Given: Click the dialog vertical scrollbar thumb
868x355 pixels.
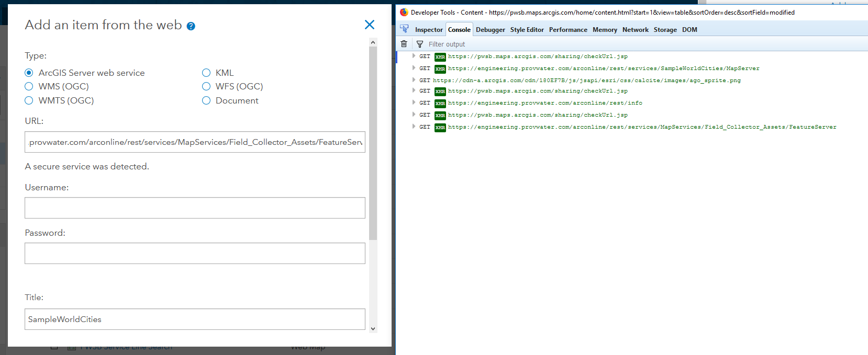Looking at the screenshot, I should coord(373,143).
